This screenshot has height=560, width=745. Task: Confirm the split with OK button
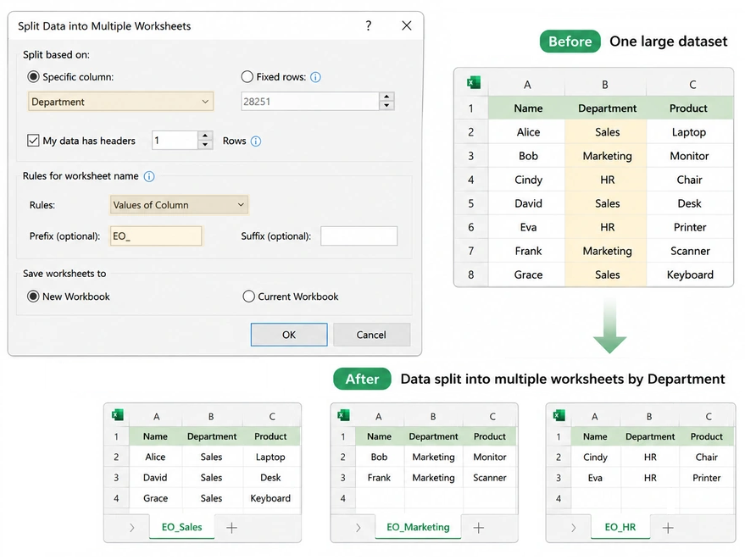[289, 335]
